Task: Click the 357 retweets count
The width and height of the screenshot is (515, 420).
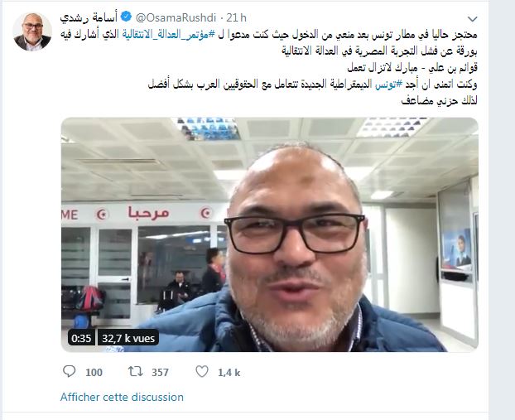Action: pyautogui.click(x=160, y=373)
